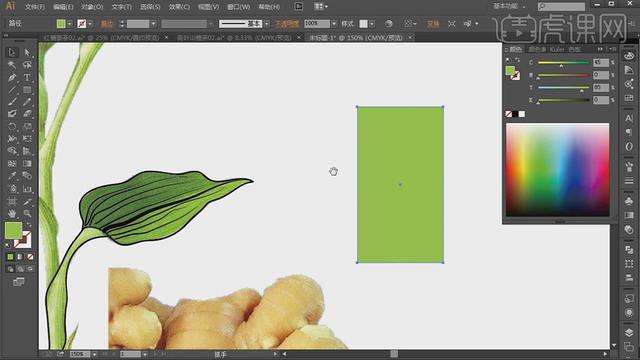The width and height of the screenshot is (640, 360).
Task: Open the Effect menu 效果(C)
Action: (179, 7)
